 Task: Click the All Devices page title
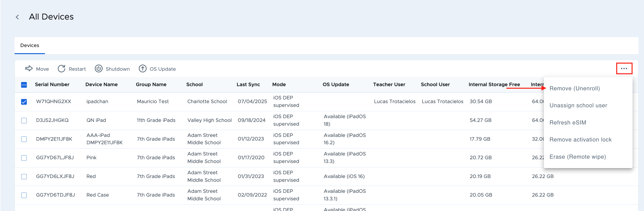(51, 17)
